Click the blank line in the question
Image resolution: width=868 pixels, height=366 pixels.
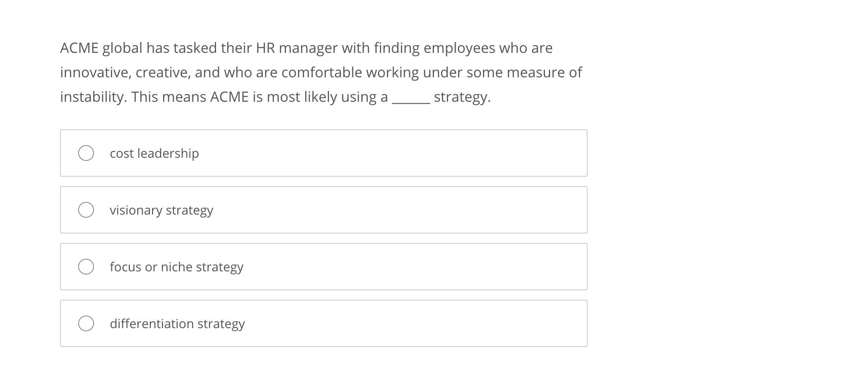(409, 100)
